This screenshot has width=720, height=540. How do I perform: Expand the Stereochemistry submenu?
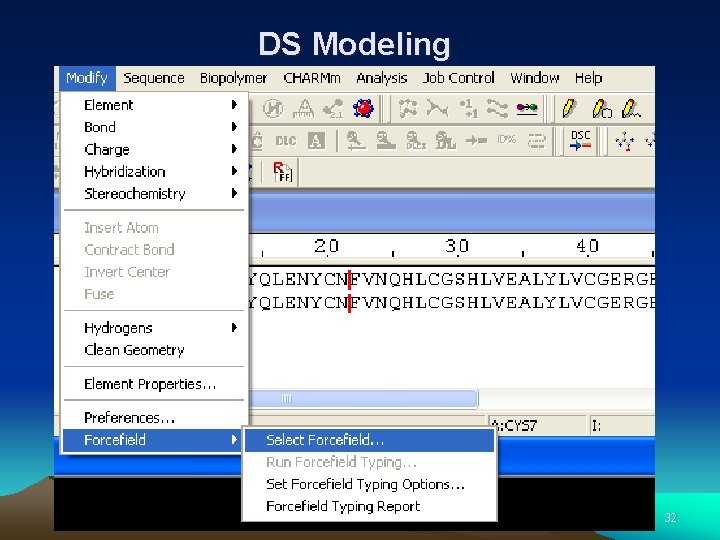point(154,193)
